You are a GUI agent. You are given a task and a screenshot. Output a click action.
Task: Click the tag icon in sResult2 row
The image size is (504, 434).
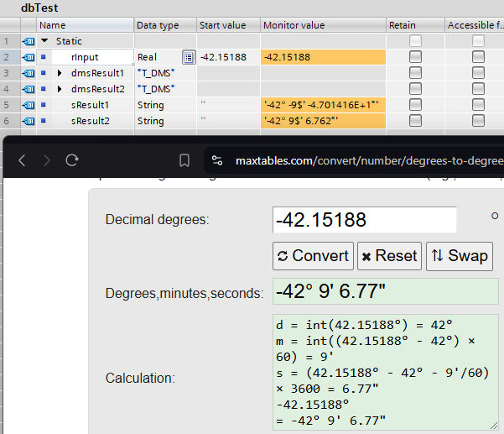tap(29, 121)
